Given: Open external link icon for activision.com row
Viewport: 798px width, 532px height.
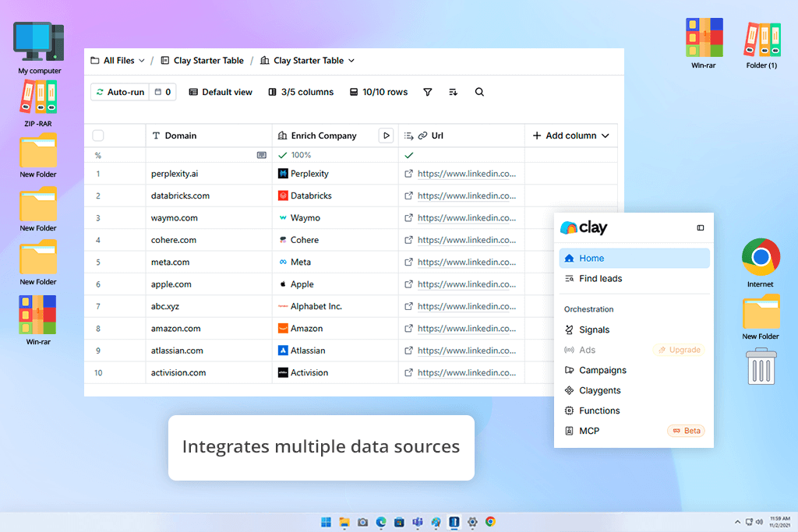Looking at the screenshot, I should coord(408,373).
